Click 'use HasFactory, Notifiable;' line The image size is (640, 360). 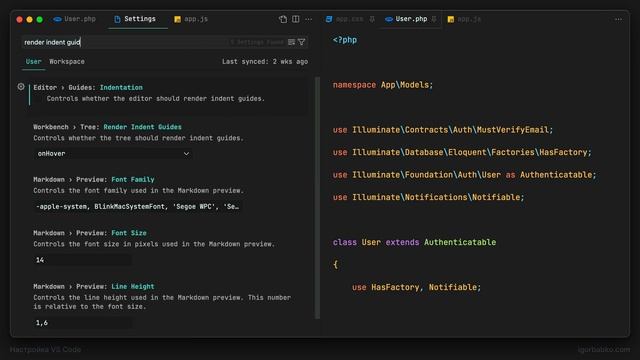[x=417, y=287]
